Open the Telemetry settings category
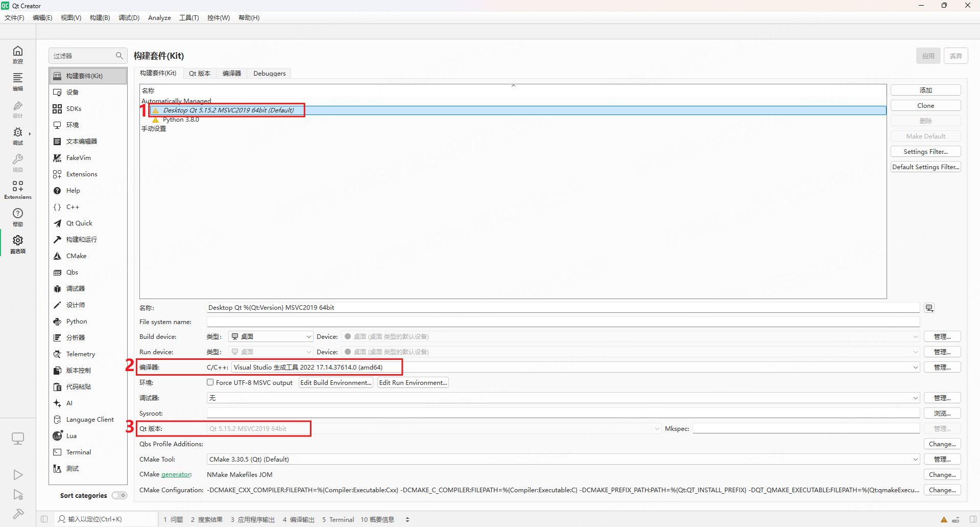Image resolution: width=980 pixels, height=527 pixels. (x=88, y=354)
